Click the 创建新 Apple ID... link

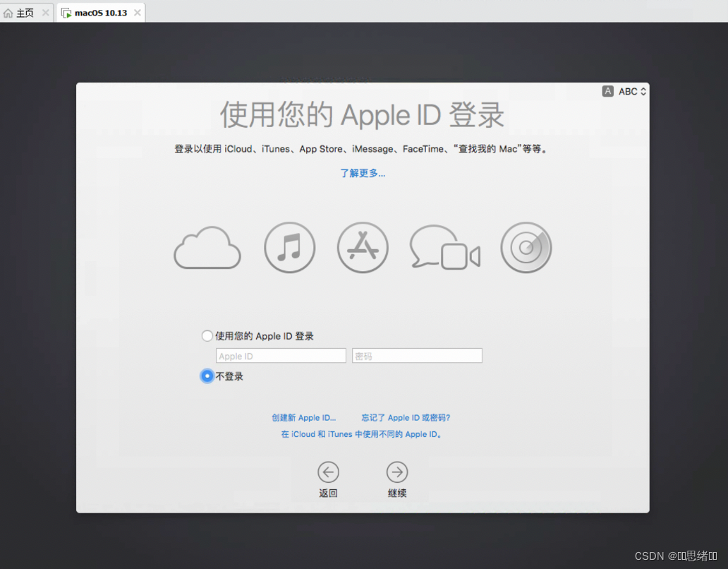(303, 418)
